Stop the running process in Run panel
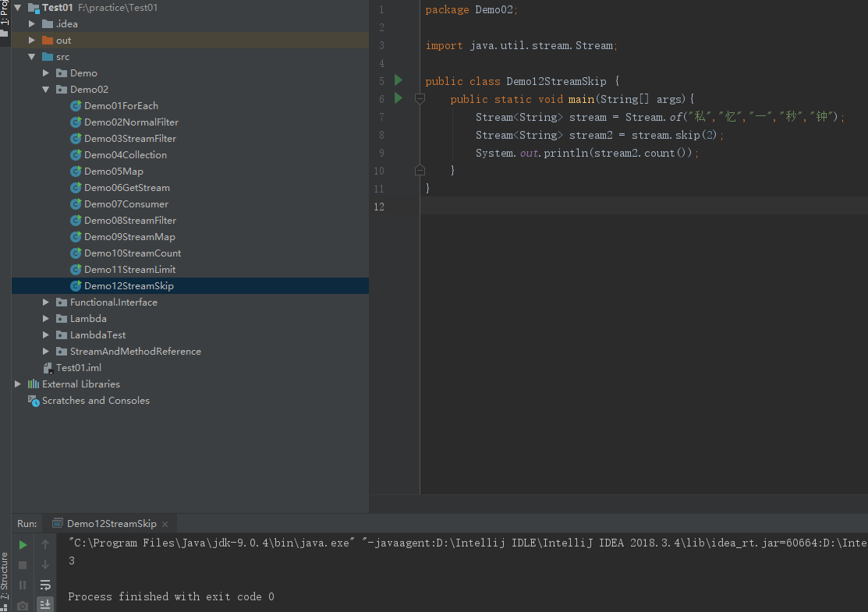Image resolution: width=868 pixels, height=612 pixels. pos(23,564)
